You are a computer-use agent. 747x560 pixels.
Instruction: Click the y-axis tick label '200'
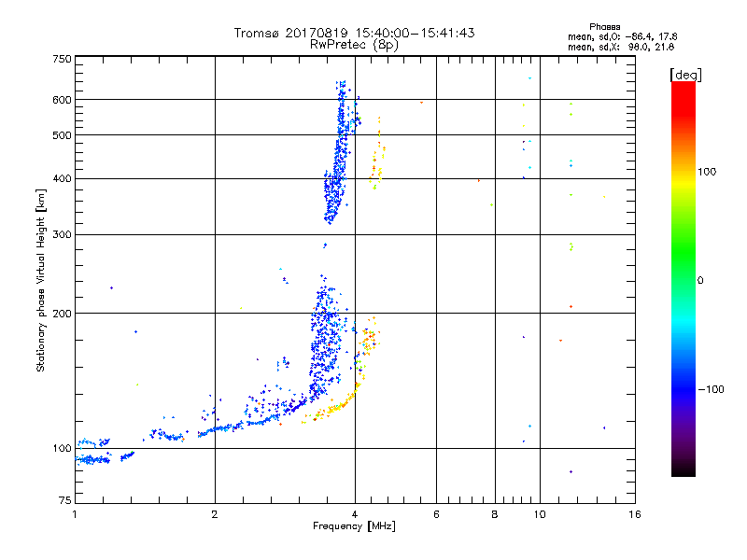pos(62,314)
